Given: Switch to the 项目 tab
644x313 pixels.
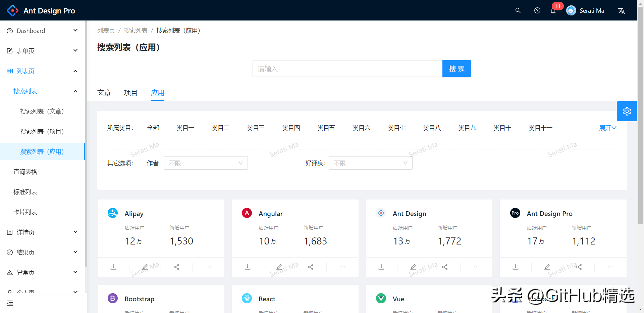Looking at the screenshot, I should point(131,93).
